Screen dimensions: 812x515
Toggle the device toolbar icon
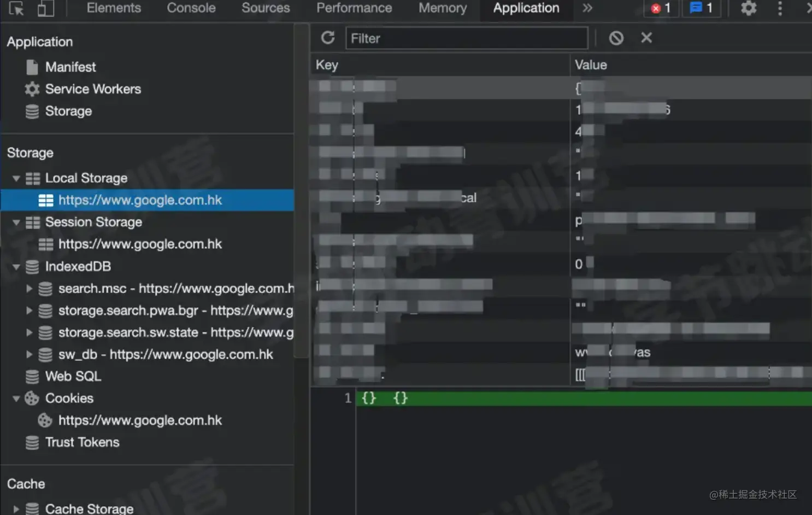tap(45, 8)
